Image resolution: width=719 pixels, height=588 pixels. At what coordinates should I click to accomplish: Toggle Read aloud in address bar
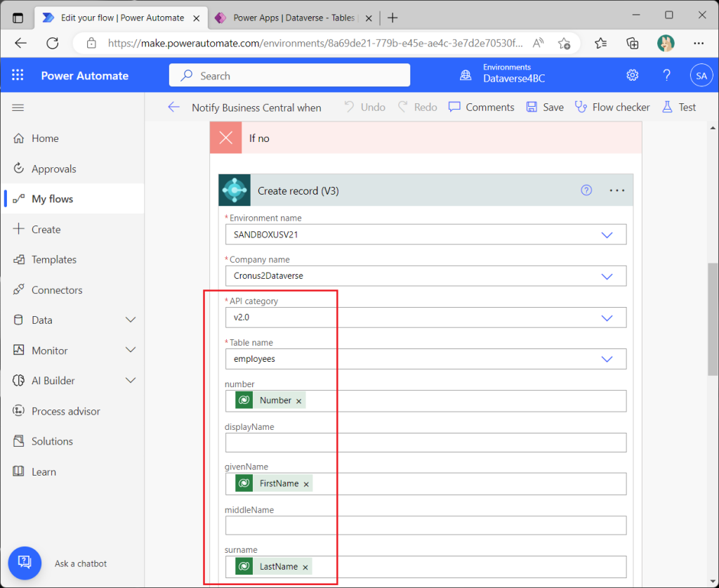click(539, 43)
